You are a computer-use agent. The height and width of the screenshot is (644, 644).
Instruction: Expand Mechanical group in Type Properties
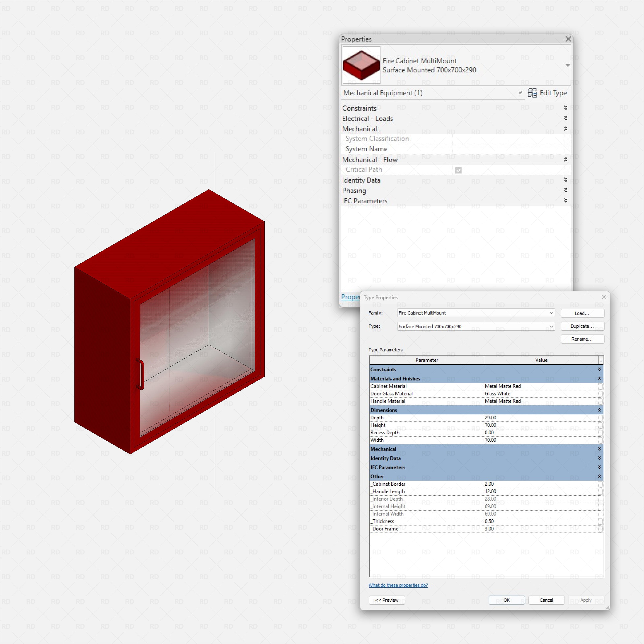[599, 449]
